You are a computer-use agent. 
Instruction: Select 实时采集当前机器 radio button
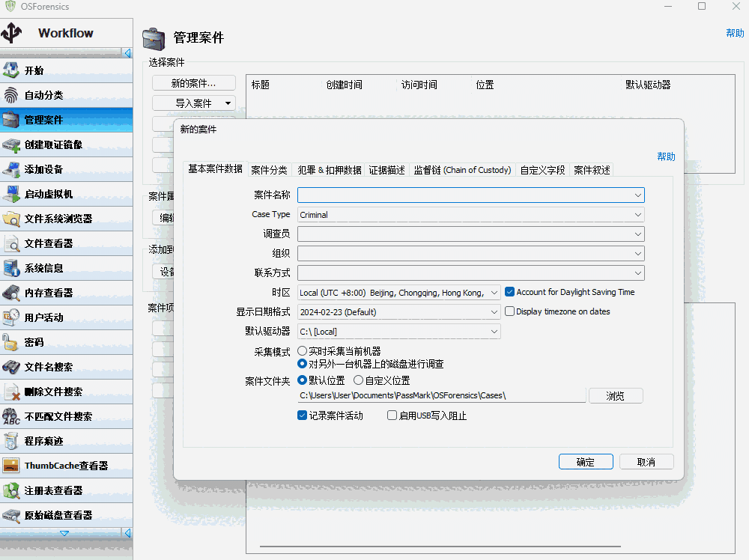point(302,351)
